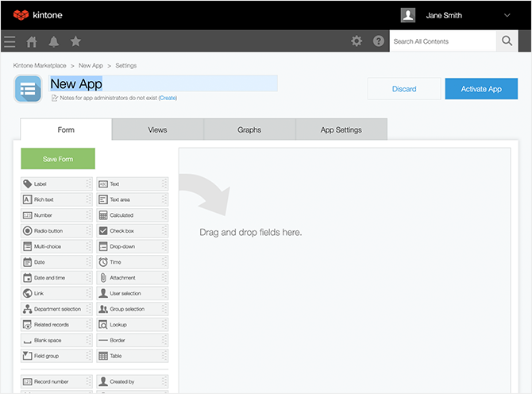The image size is (532, 394).
Task: Switch to the Views tab
Action: (x=157, y=129)
